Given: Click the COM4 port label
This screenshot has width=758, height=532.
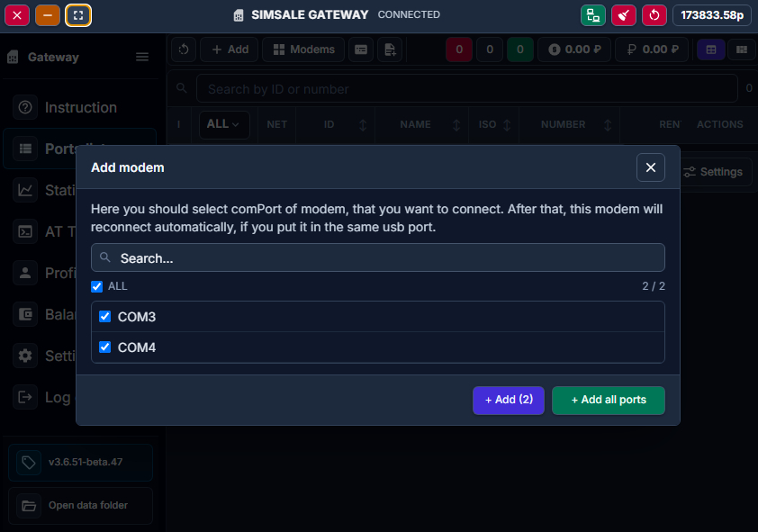Looking at the screenshot, I should point(137,347).
